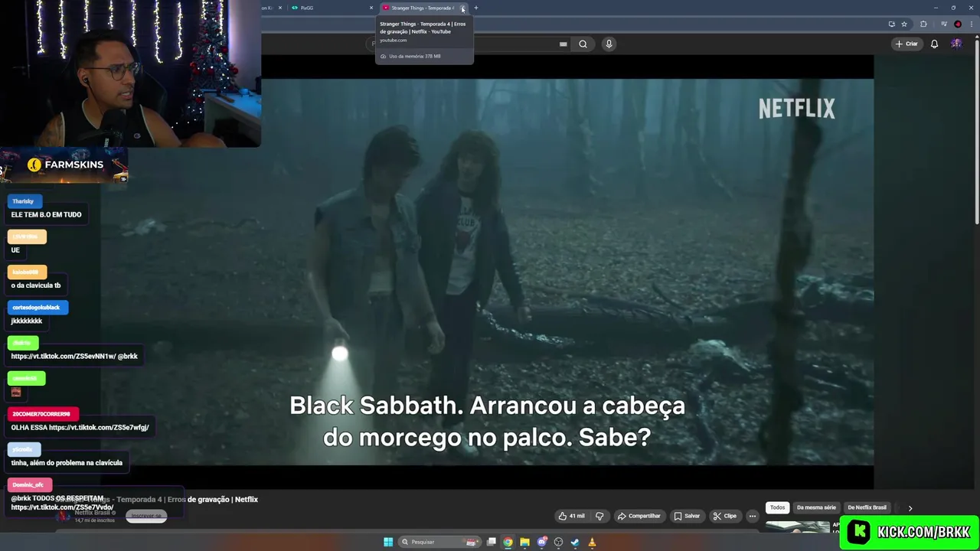This screenshot has width=980, height=551.
Task: Select the Da mesma série chip
Action: click(816, 507)
